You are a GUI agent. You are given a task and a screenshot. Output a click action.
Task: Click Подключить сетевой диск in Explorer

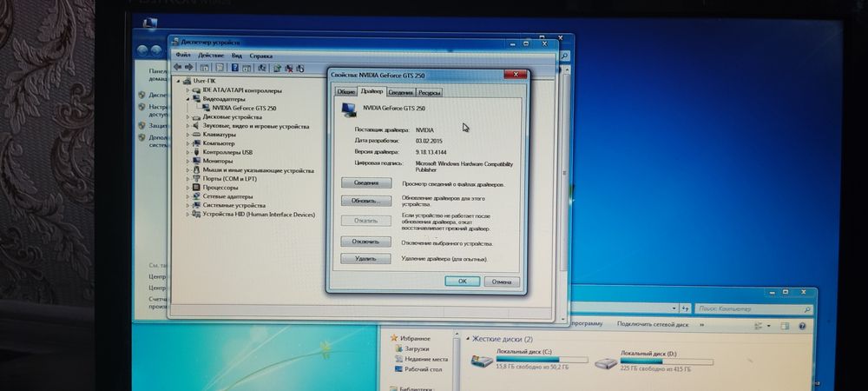653,324
